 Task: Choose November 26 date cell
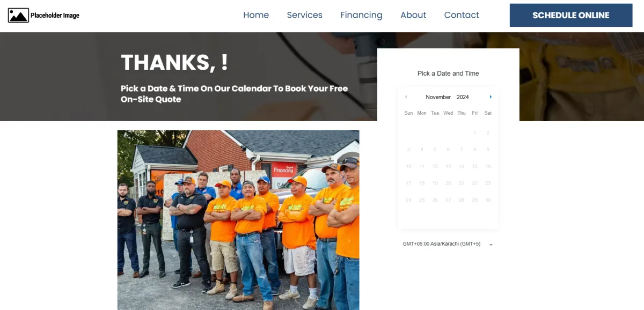coord(435,200)
